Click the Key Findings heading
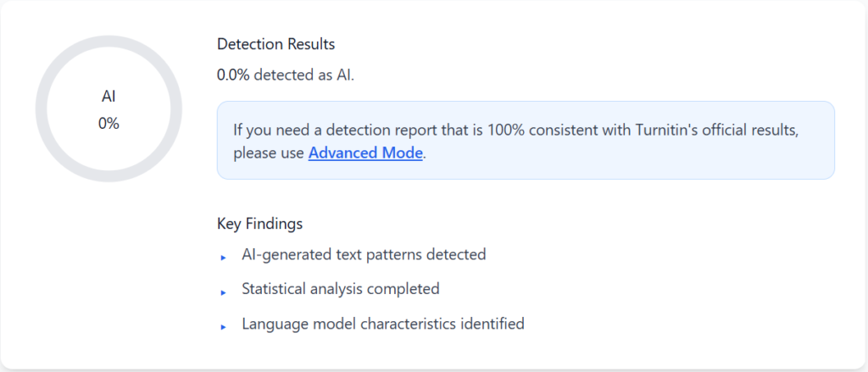This screenshot has height=372, width=868. coord(259,225)
